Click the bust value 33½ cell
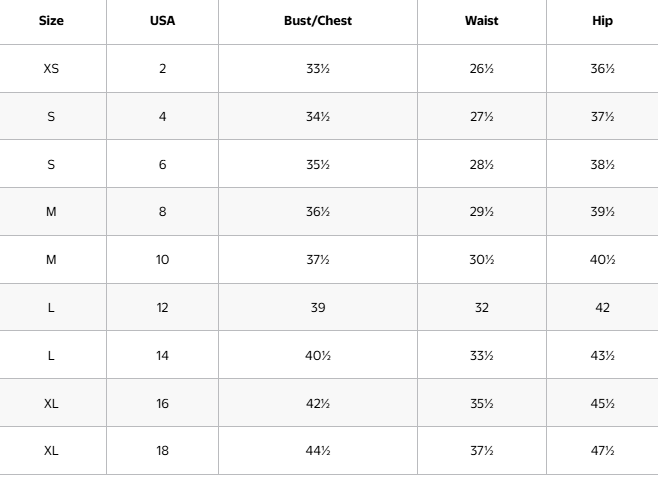This screenshot has height=481, width=660. tap(318, 69)
